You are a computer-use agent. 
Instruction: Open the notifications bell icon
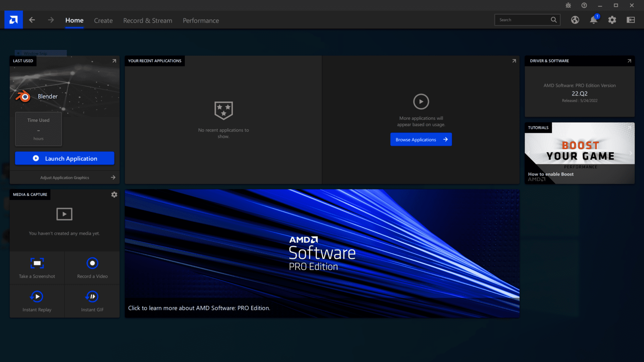point(594,20)
